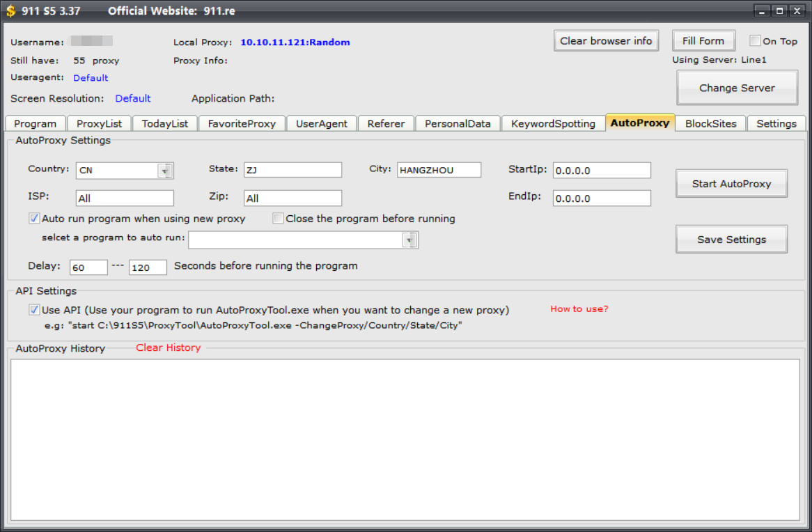This screenshot has height=532, width=812.
Task: Click Save Settings button
Action: [731, 240]
